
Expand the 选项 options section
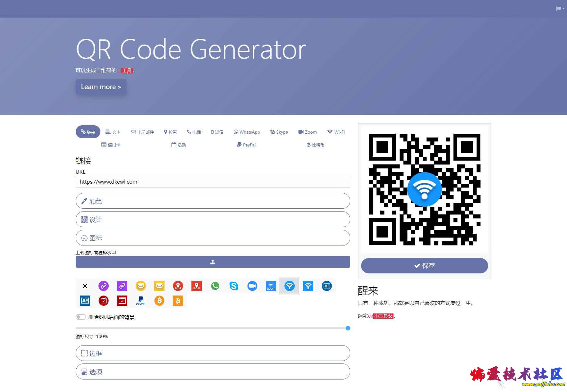pos(213,372)
